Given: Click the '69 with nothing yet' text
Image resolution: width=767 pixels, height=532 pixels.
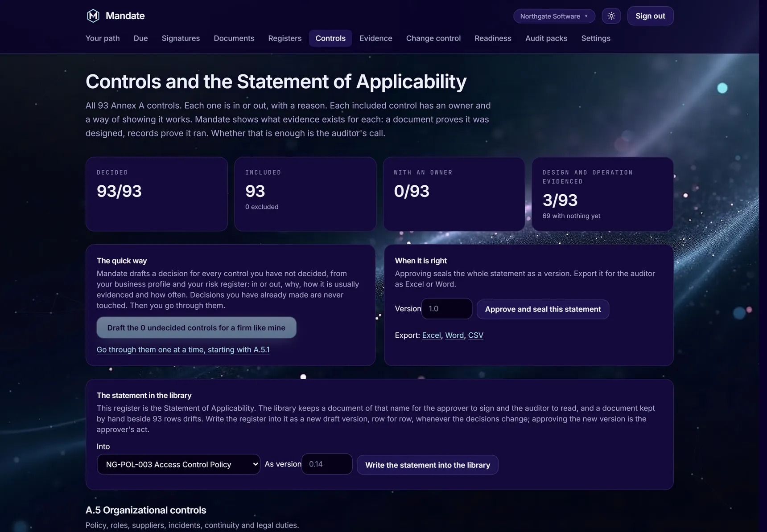Looking at the screenshot, I should coord(571,216).
